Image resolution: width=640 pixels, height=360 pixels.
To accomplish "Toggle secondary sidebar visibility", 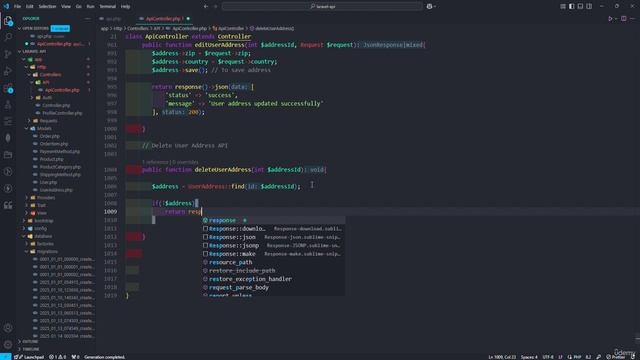I will [x=589, y=7].
